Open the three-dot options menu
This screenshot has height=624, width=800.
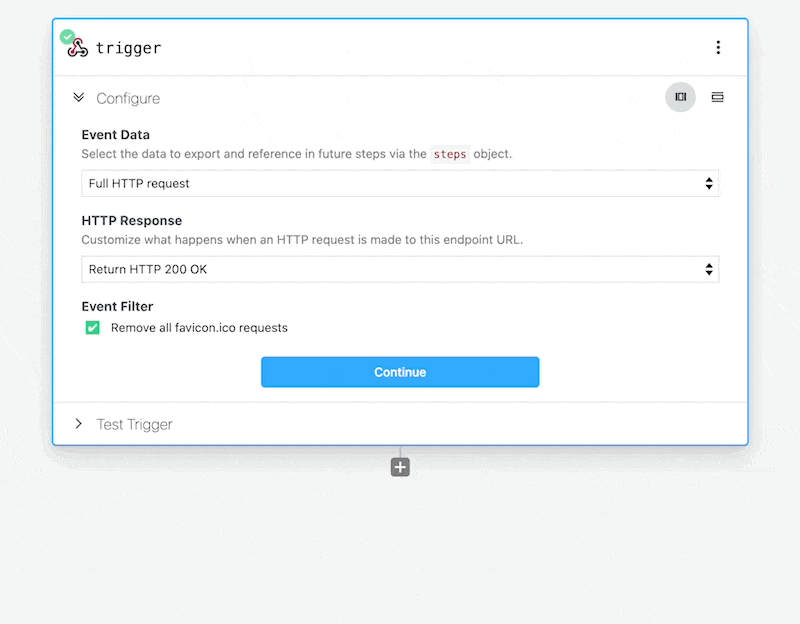(x=718, y=46)
